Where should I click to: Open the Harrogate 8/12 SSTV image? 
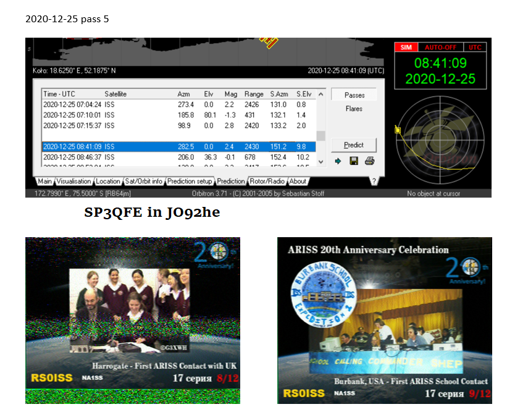pos(133,321)
